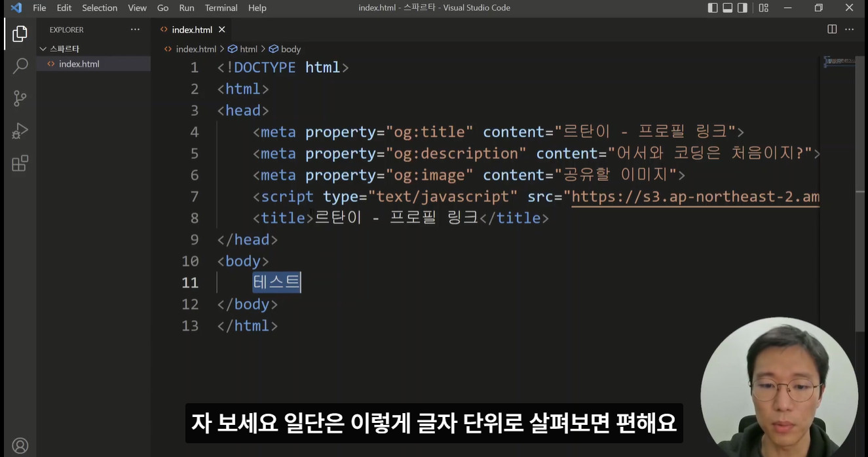Open the Go menu
The height and width of the screenshot is (457, 868).
162,8
